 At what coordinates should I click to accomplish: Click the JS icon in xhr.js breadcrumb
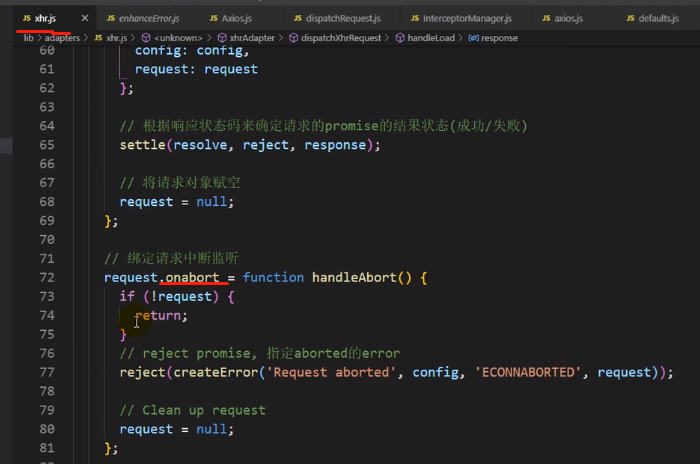(x=98, y=38)
